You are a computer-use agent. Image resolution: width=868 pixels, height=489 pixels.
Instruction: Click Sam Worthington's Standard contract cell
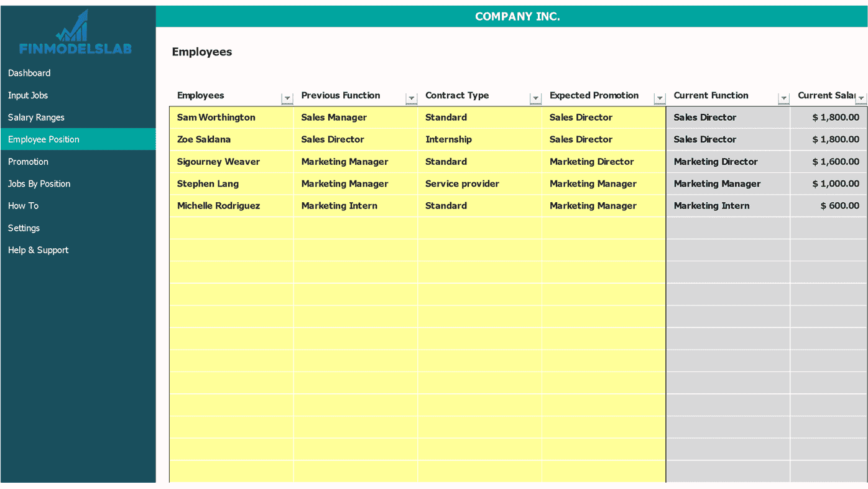[x=480, y=118]
